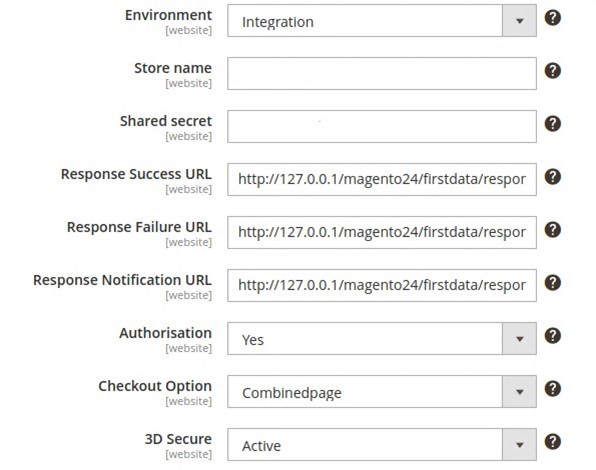The height and width of the screenshot is (470, 596).
Task: Select the Response Success URL field
Action: 382,180
